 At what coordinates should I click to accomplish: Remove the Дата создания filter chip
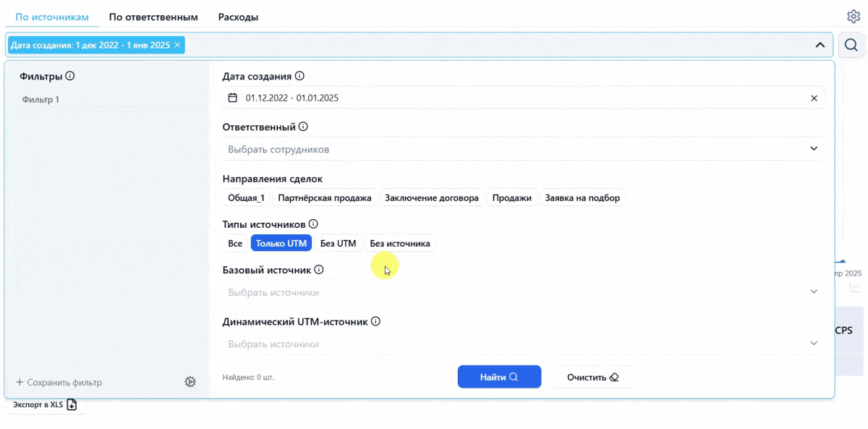tap(177, 45)
